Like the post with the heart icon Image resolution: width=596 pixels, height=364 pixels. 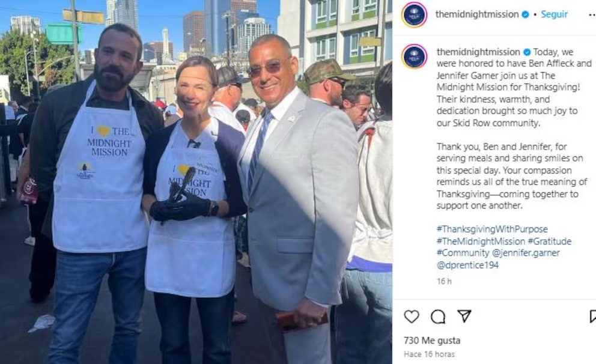[x=412, y=316]
